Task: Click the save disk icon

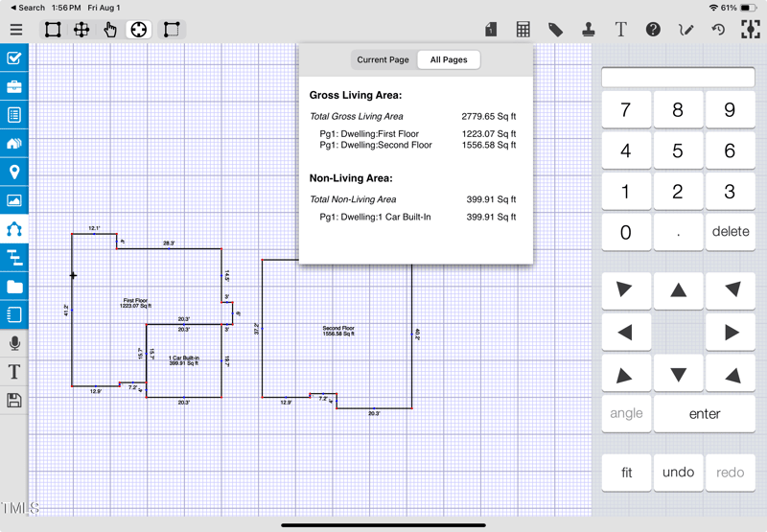Action: (x=14, y=401)
